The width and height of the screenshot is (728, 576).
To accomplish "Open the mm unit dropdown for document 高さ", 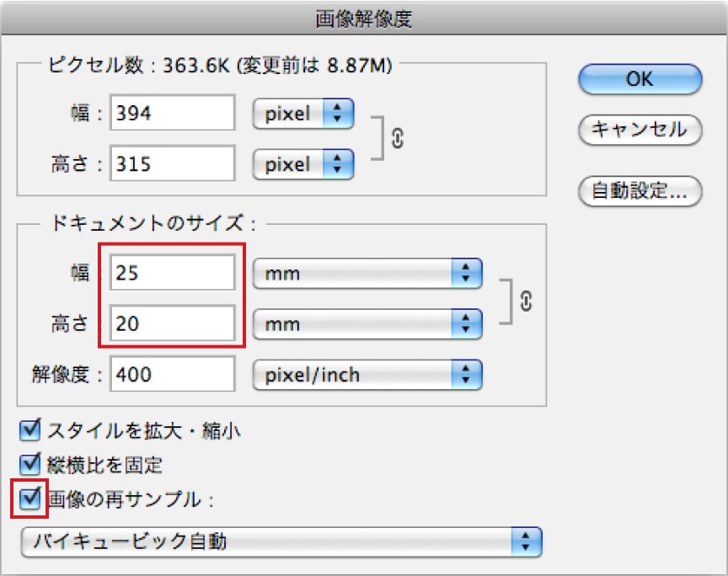I will click(367, 323).
